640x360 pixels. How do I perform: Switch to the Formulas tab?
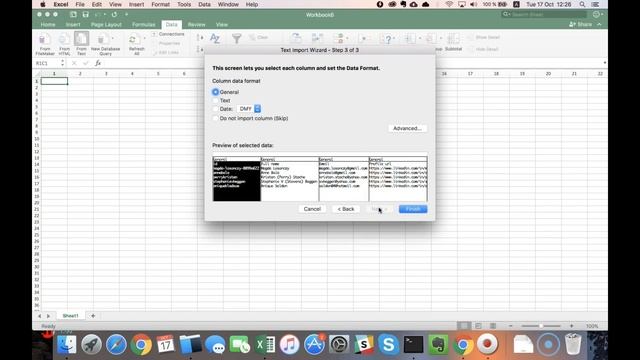coord(144,24)
